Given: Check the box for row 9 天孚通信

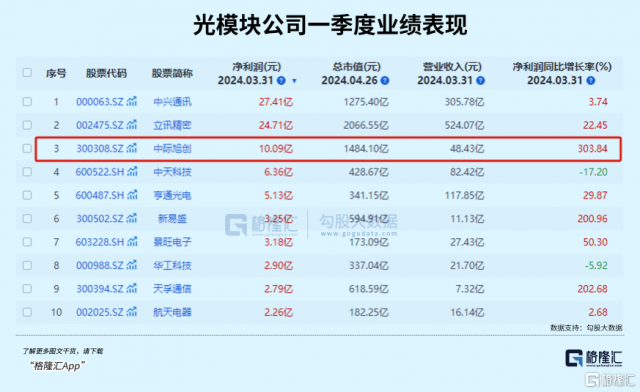Looking at the screenshot, I should (27, 289).
